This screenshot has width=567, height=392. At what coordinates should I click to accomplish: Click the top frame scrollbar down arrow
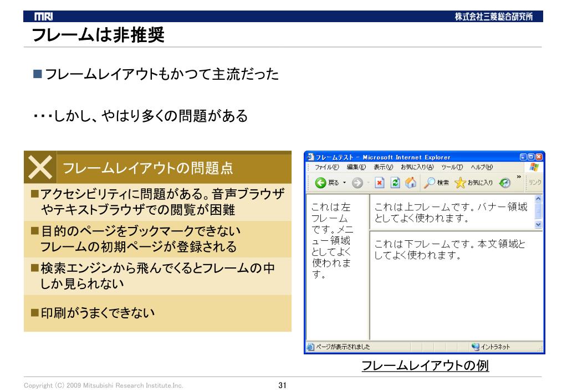coord(538,224)
